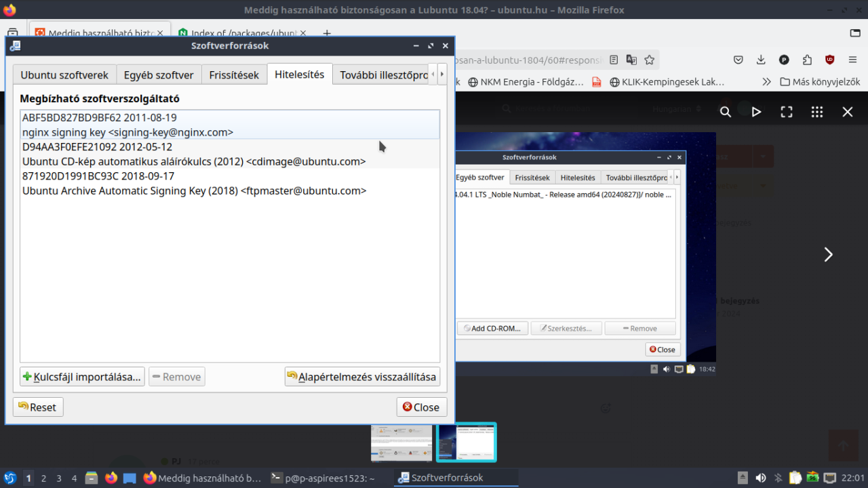Click the lightbox zoom magnifier icon
This screenshot has height=488, width=868.
(726, 112)
